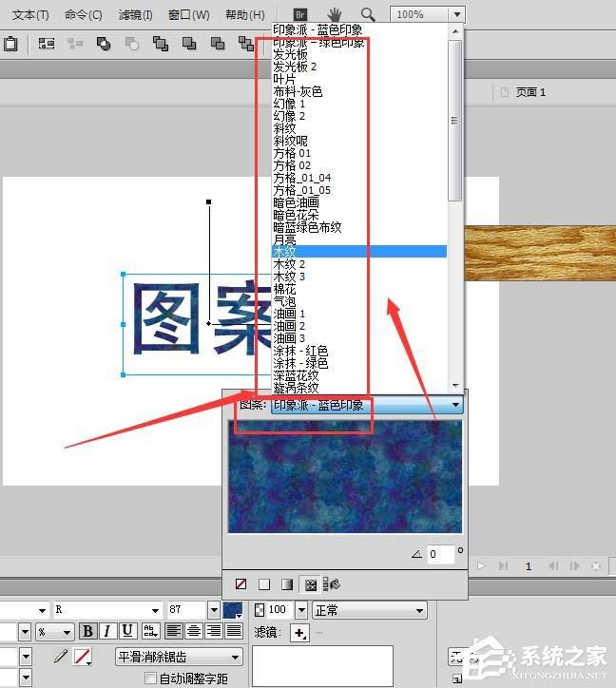The height and width of the screenshot is (688, 616).
Task: Click the Split paths toolbar icon
Action: (x=132, y=44)
